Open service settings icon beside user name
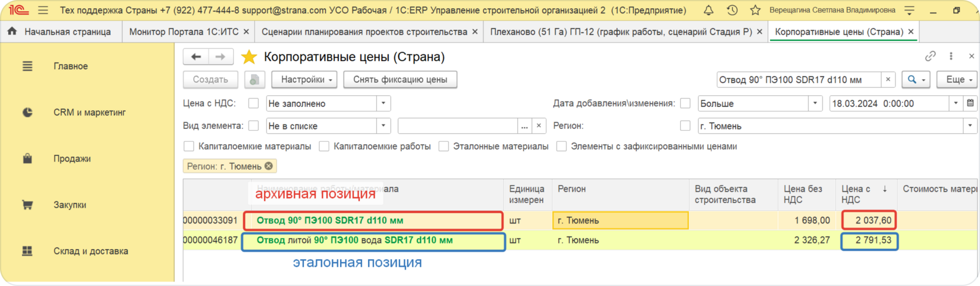The height and width of the screenshot is (286, 980). [x=909, y=11]
